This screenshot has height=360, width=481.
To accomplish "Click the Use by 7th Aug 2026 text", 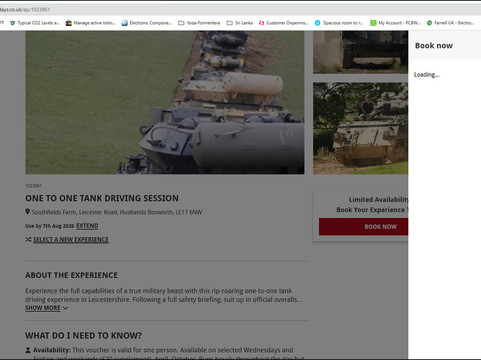I will (50, 226).
